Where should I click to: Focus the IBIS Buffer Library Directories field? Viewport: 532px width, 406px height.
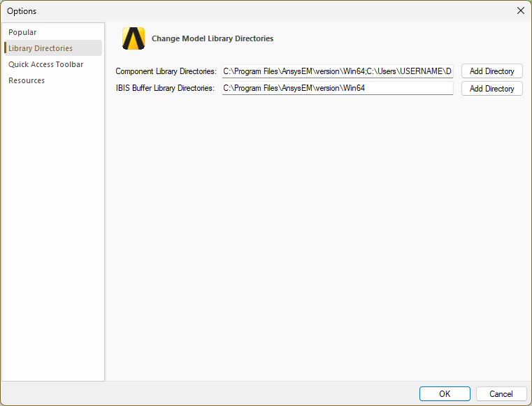(x=337, y=89)
